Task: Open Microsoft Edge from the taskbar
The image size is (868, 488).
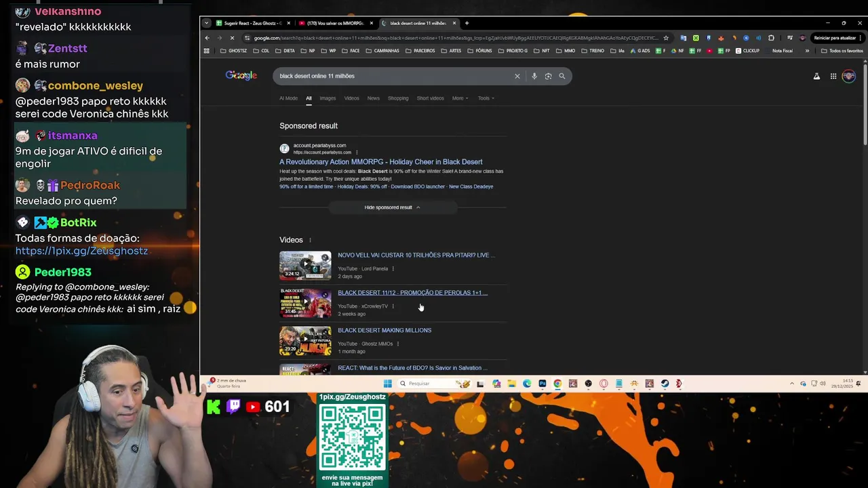Action: point(527,384)
